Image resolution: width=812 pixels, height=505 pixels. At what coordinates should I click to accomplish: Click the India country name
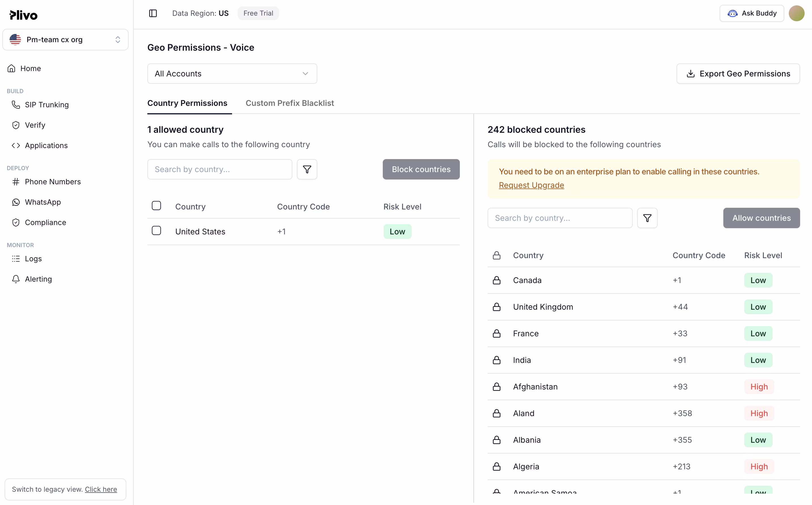[522, 360]
